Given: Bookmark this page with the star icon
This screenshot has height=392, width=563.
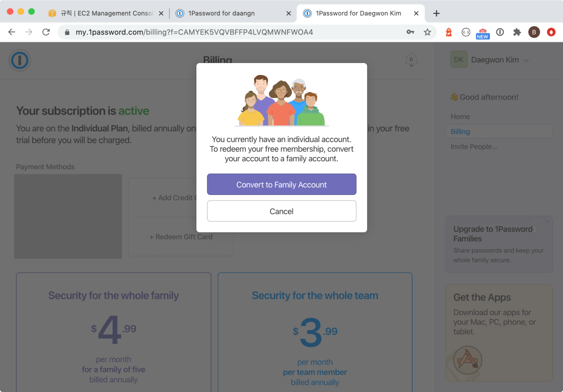Looking at the screenshot, I should (x=427, y=32).
